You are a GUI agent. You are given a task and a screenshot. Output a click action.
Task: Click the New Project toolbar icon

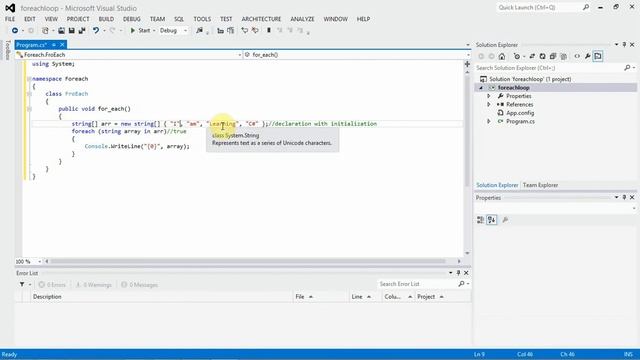click(x=45, y=31)
